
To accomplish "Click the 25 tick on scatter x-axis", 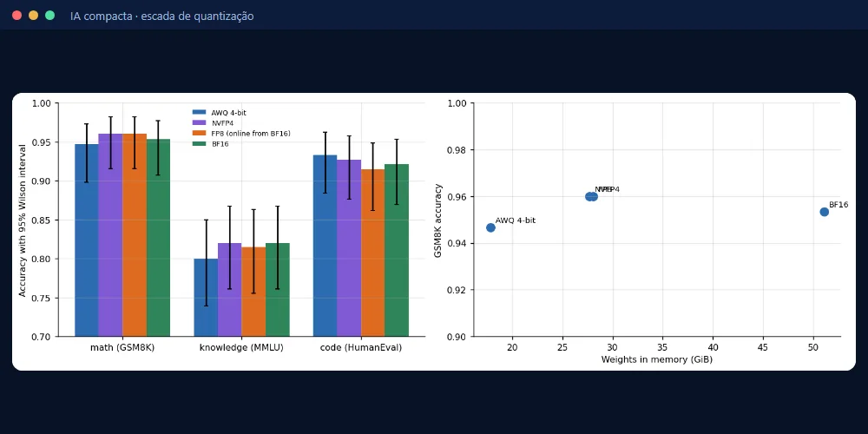I will click(x=562, y=347).
